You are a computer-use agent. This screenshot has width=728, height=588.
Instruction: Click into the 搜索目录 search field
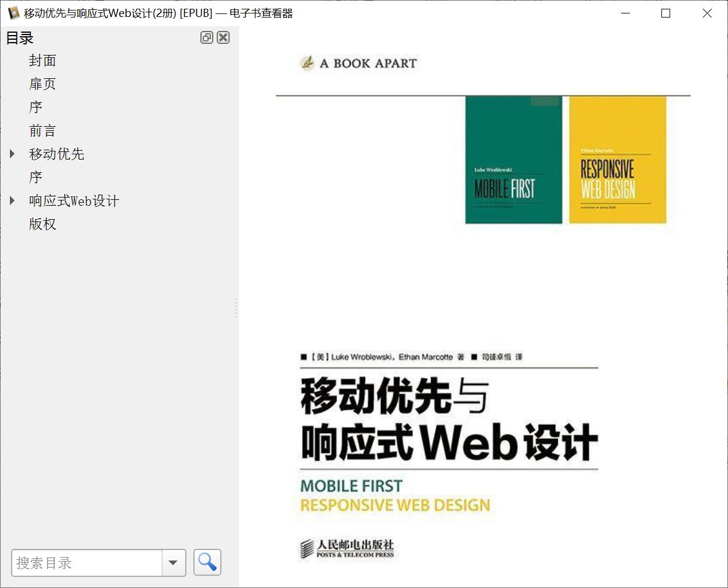tap(86, 563)
